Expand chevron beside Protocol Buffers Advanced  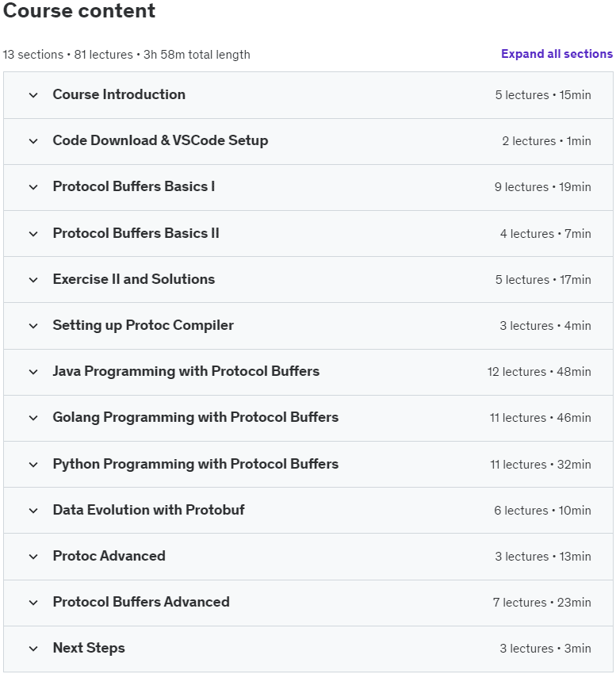pyautogui.click(x=33, y=603)
